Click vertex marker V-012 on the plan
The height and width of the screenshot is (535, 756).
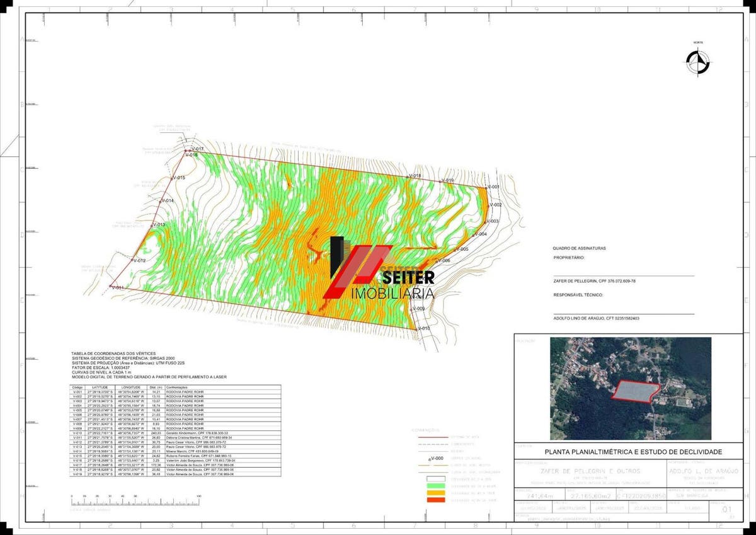138,260
